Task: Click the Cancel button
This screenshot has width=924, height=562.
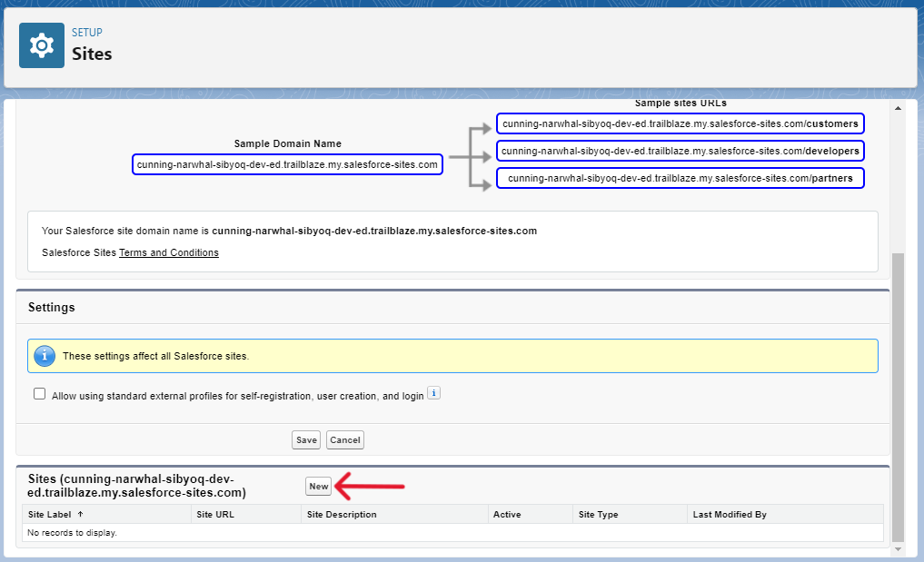Action: tap(345, 440)
